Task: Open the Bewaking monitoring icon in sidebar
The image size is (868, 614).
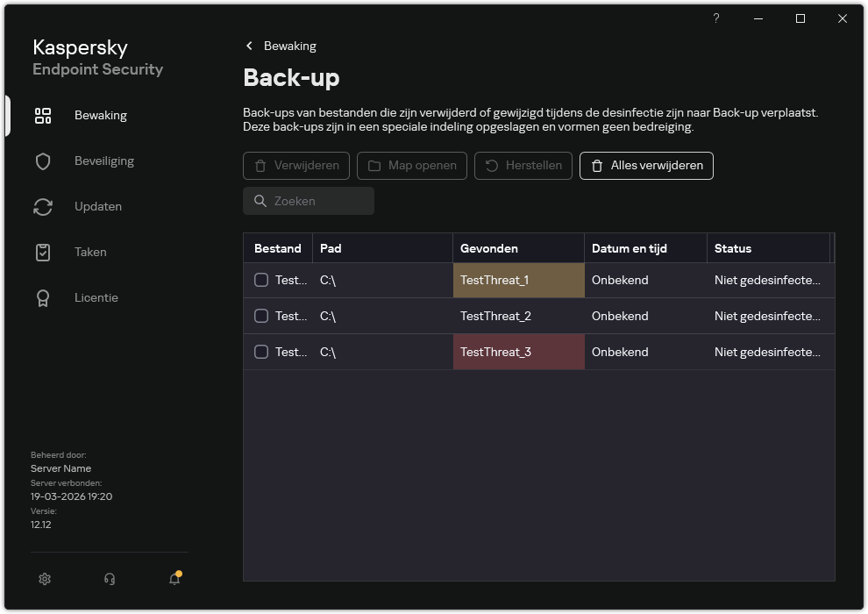Action: point(43,115)
